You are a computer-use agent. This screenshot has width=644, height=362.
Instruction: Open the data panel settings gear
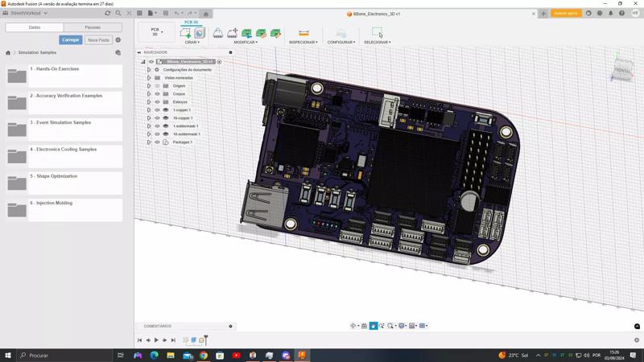(x=118, y=39)
